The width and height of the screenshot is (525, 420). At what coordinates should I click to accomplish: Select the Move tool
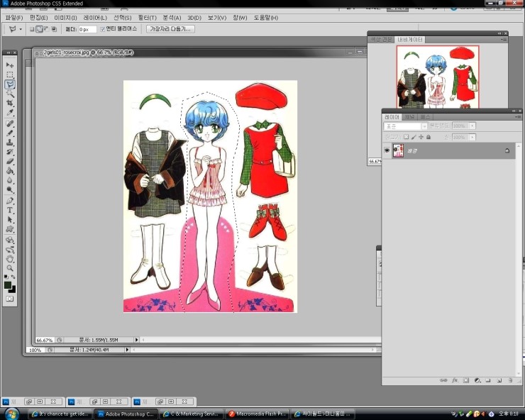coord(10,65)
